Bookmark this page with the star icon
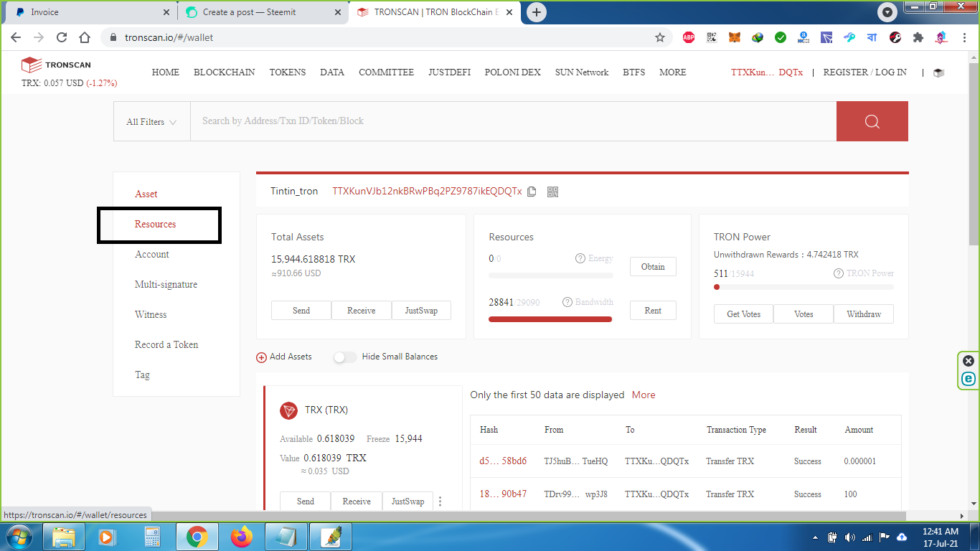The height and width of the screenshot is (551, 980). pos(660,37)
